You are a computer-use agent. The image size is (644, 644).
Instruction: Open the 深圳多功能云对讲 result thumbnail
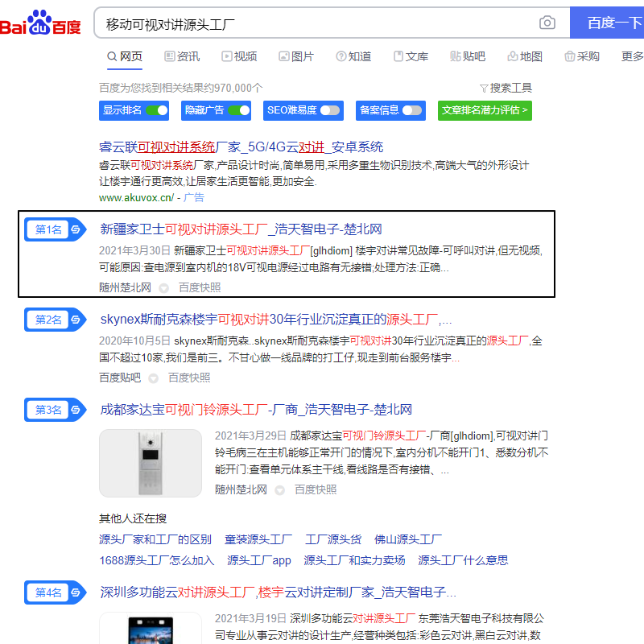click(151, 628)
